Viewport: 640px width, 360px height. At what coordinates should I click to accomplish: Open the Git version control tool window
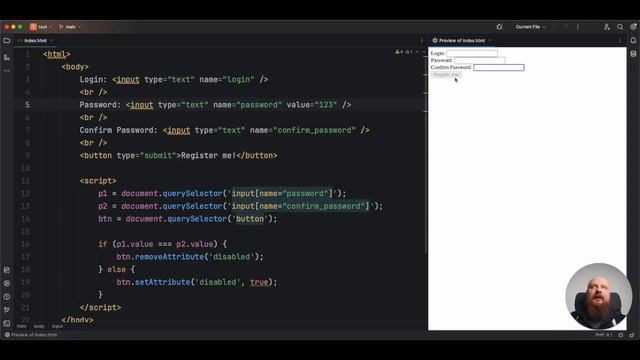tap(7, 310)
